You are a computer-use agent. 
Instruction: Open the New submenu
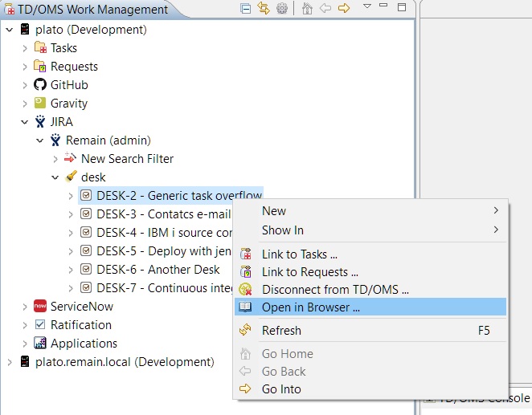coord(274,211)
